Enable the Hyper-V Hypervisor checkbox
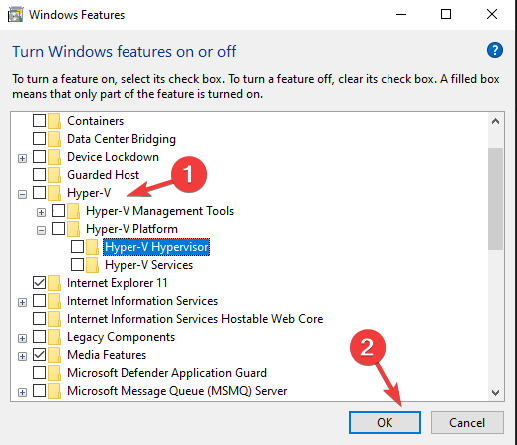This screenshot has width=517, height=445. tap(77, 247)
